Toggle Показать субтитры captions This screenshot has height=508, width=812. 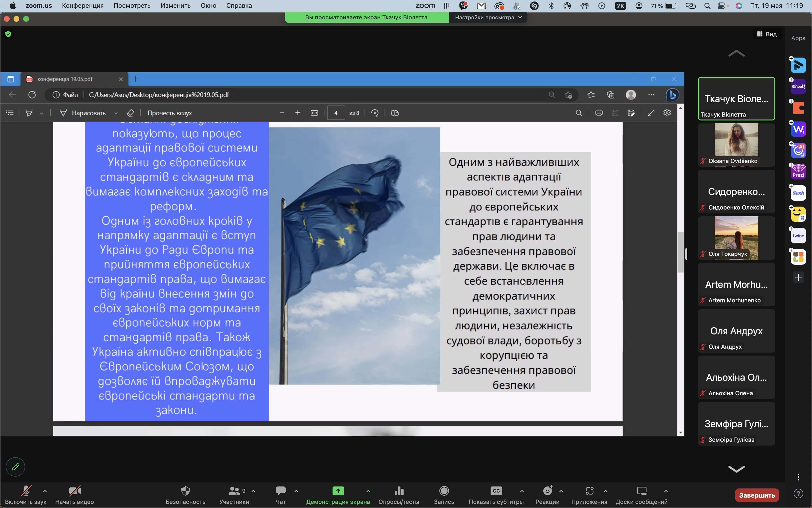[x=496, y=495]
